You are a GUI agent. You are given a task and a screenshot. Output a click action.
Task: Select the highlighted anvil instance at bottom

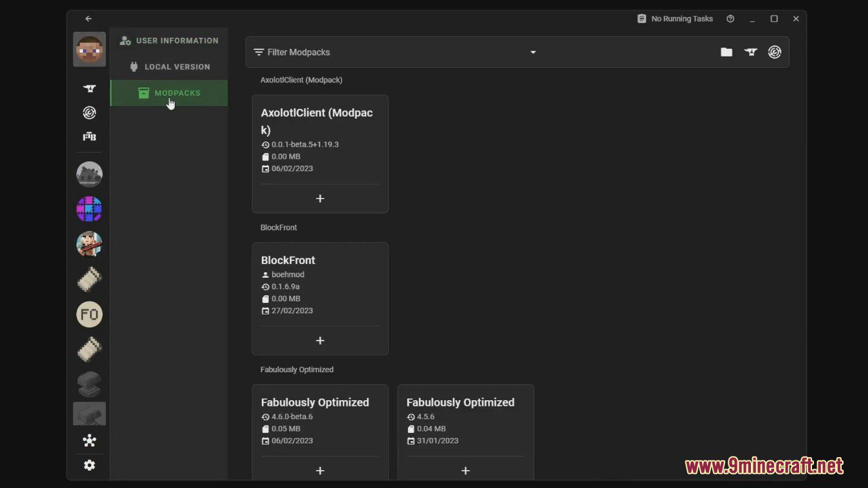coord(89,414)
